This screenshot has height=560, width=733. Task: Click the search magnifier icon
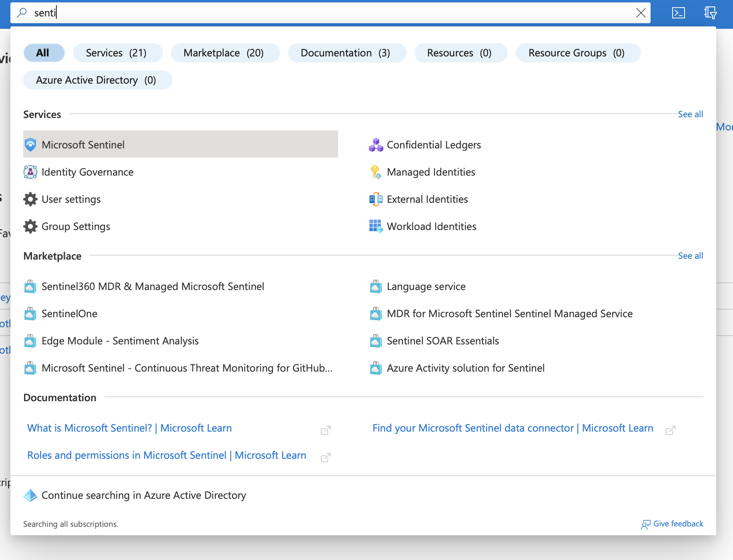point(22,13)
